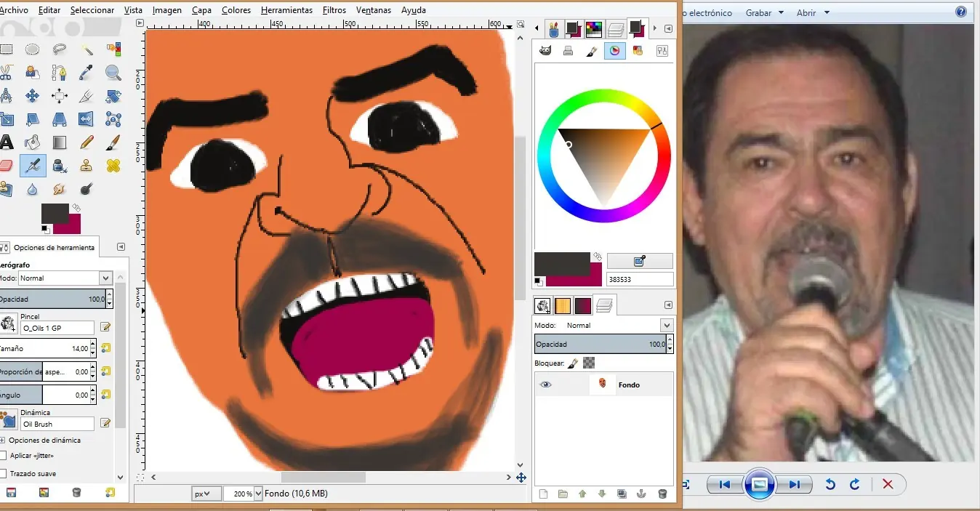This screenshot has width=980, height=511.
Task: Expand Opciones de dinámica section
Action: (4, 440)
